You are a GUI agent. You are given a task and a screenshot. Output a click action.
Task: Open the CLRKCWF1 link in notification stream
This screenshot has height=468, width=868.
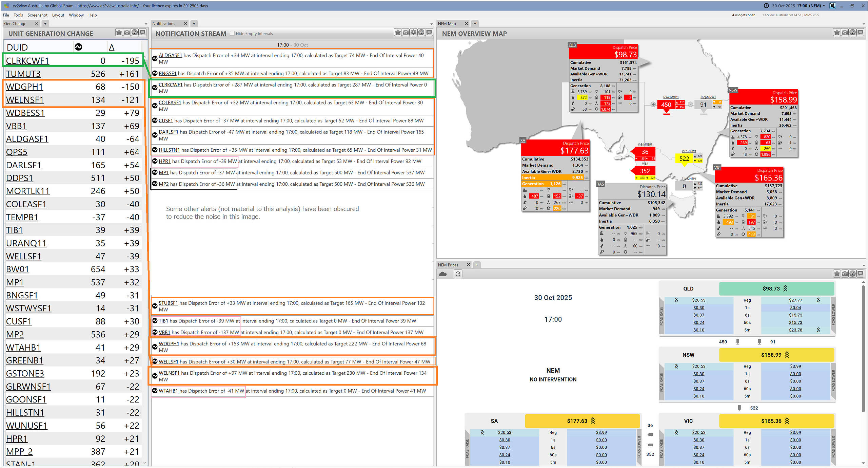pos(171,85)
